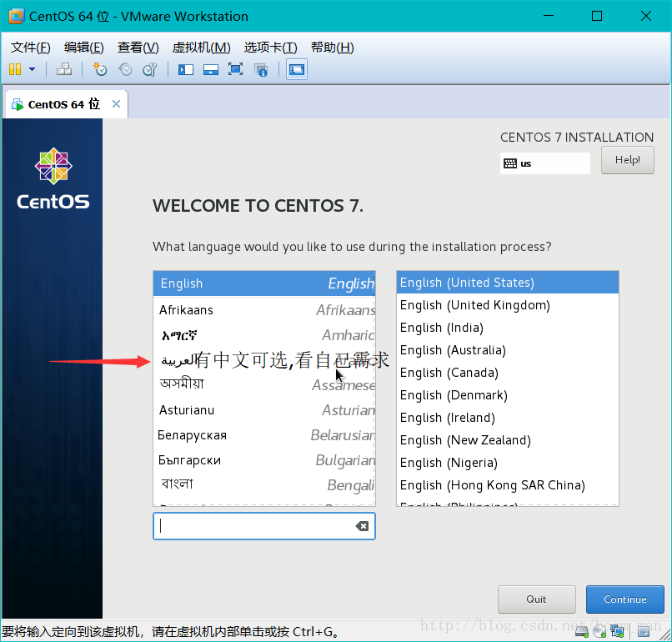Choose English (Australia) locale
The image size is (672, 642).
coord(508,350)
